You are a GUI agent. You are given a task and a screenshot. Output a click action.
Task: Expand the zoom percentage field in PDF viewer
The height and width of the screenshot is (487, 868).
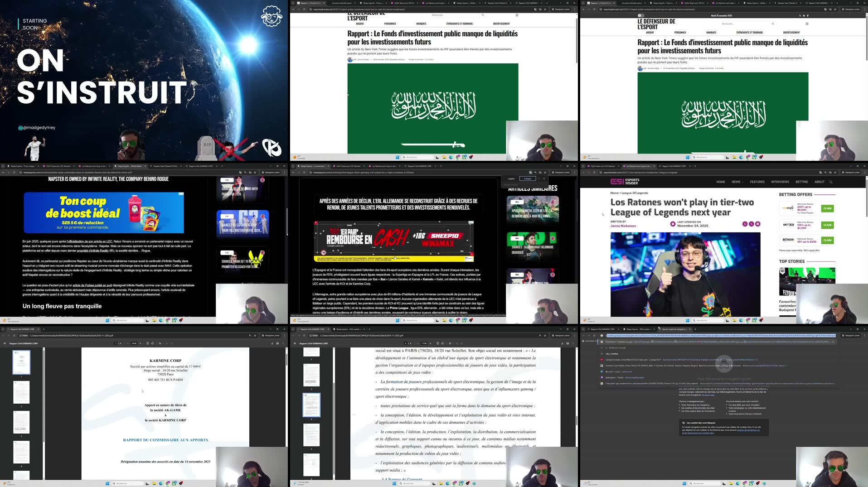coord(133,343)
